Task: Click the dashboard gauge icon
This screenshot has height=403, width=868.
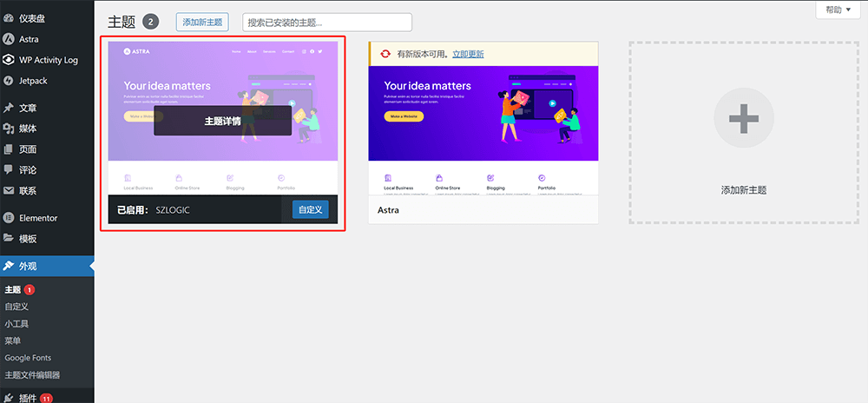Action: pos(9,18)
